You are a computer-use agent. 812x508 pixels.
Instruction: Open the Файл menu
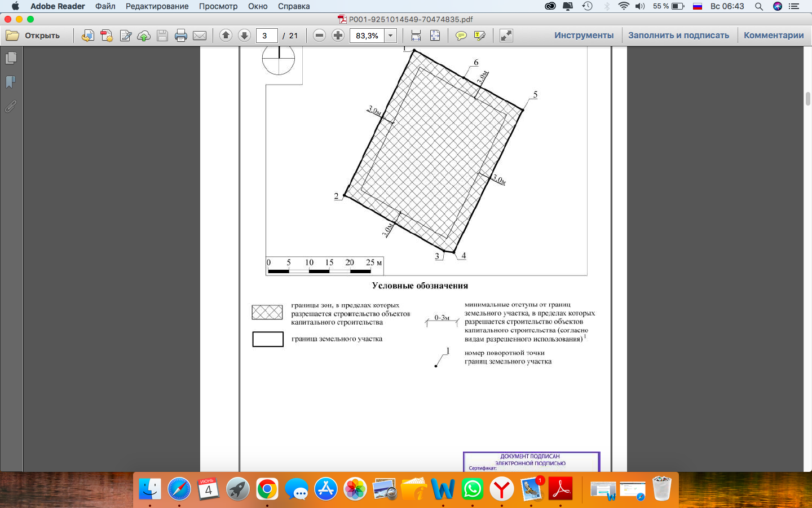coord(105,6)
